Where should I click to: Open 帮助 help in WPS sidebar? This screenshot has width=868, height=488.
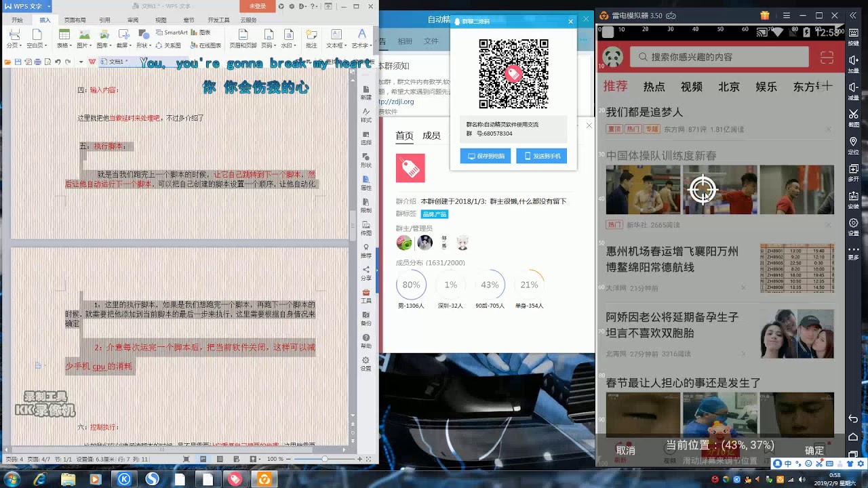pos(366,340)
